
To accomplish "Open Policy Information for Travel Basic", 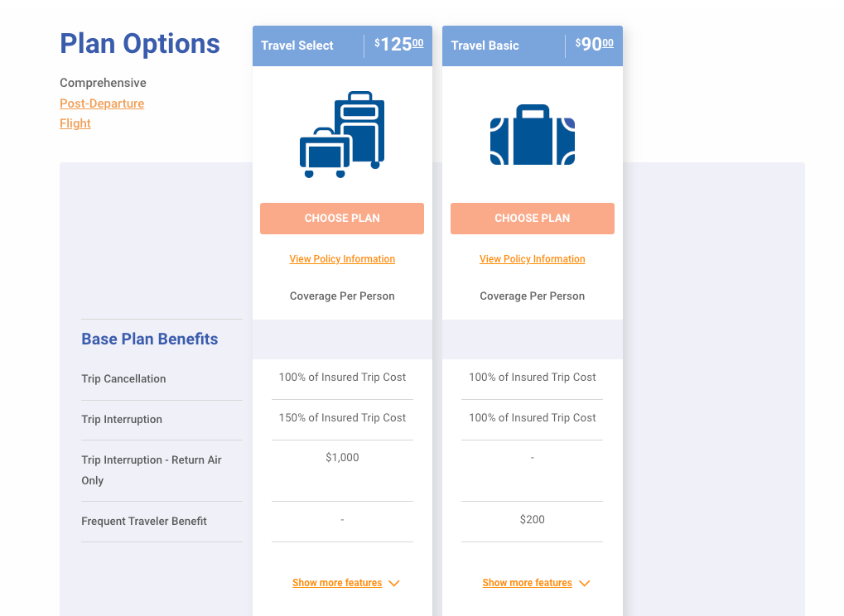I will [x=532, y=258].
